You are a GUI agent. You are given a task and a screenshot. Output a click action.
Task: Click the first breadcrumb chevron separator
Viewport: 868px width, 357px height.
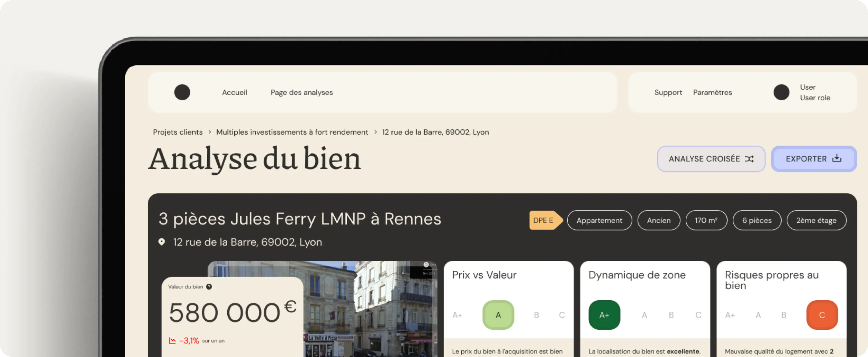(x=209, y=132)
